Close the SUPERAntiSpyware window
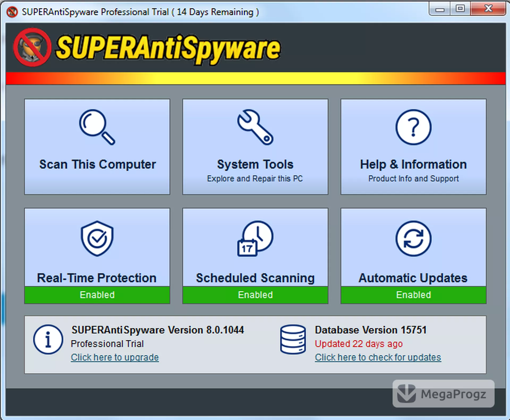Viewport: 510px width, 420px height. (x=488, y=9)
